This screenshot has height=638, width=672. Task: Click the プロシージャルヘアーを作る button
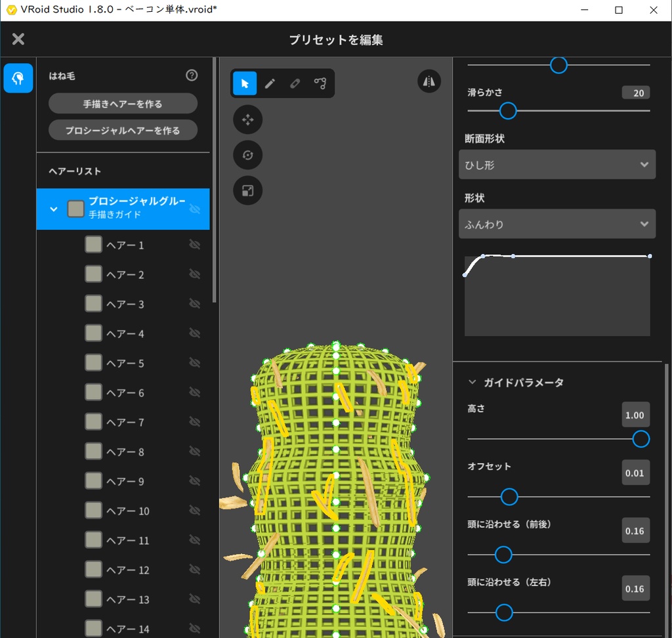click(x=123, y=130)
